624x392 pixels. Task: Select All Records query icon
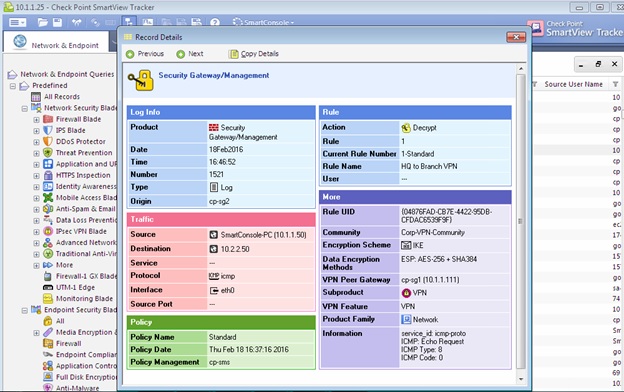tap(36, 97)
